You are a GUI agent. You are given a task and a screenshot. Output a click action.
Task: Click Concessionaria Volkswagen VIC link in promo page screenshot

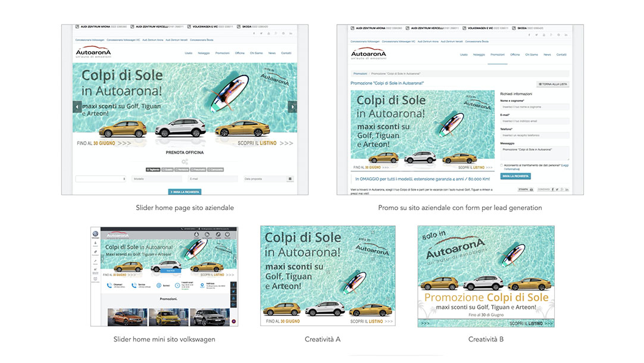click(x=398, y=42)
